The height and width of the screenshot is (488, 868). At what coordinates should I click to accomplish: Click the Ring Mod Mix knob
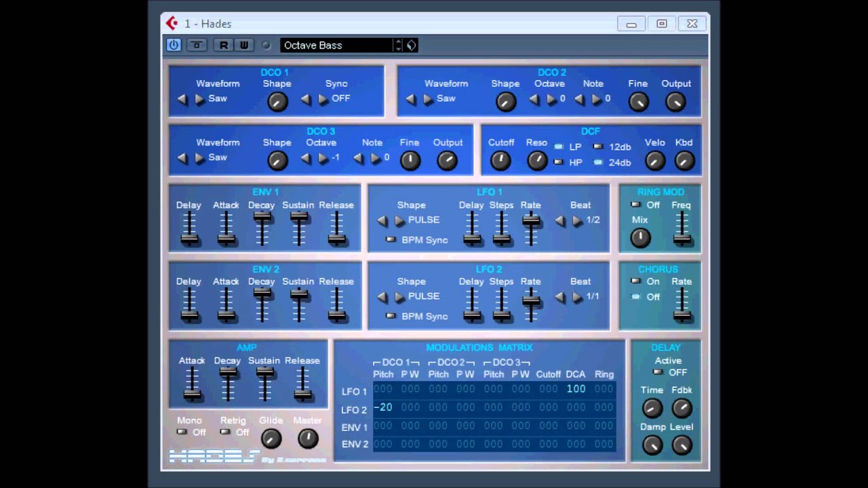point(640,238)
